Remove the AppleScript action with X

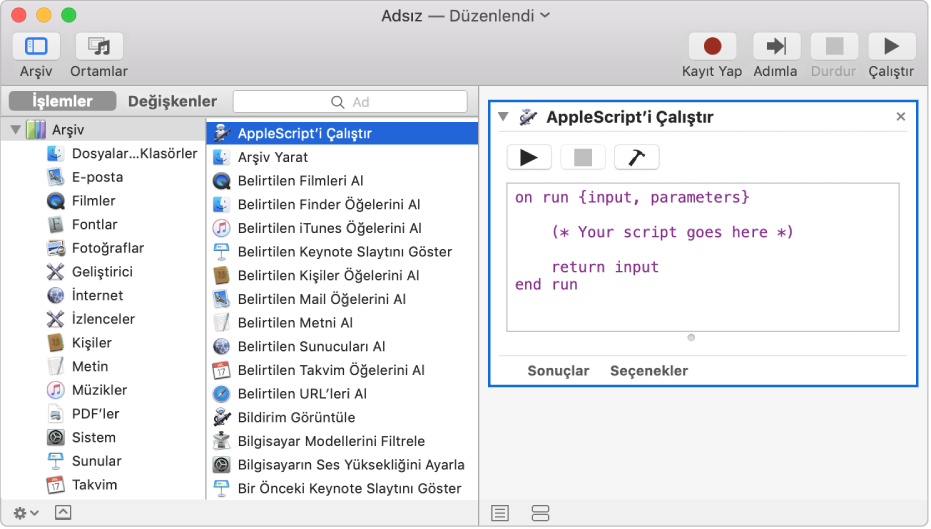click(x=900, y=117)
